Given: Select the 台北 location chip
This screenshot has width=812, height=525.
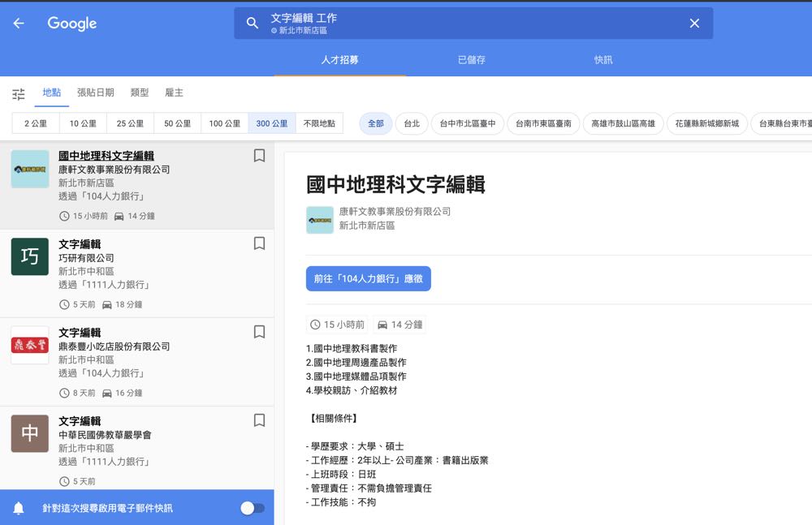Looking at the screenshot, I should 412,123.
